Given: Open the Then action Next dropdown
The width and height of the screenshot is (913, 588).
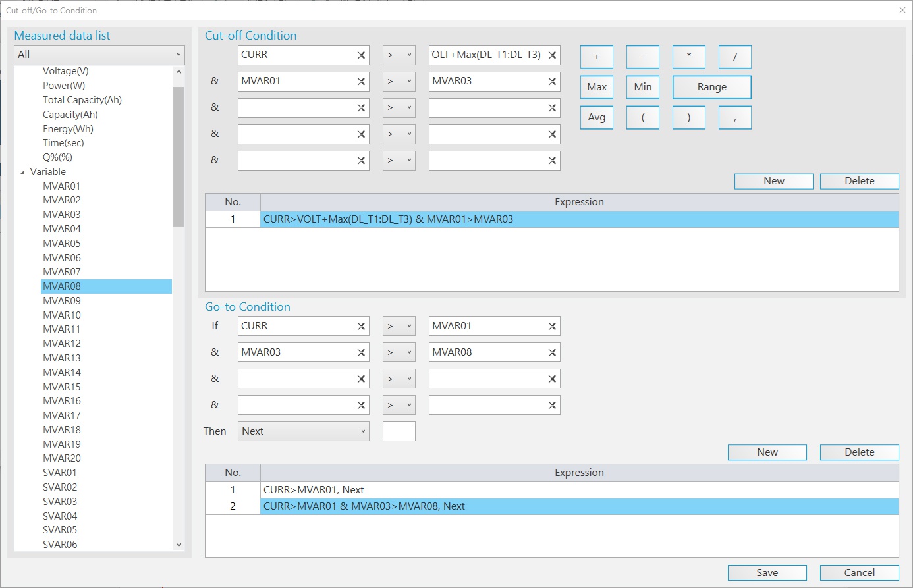Looking at the screenshot, I should click(303, 431).
